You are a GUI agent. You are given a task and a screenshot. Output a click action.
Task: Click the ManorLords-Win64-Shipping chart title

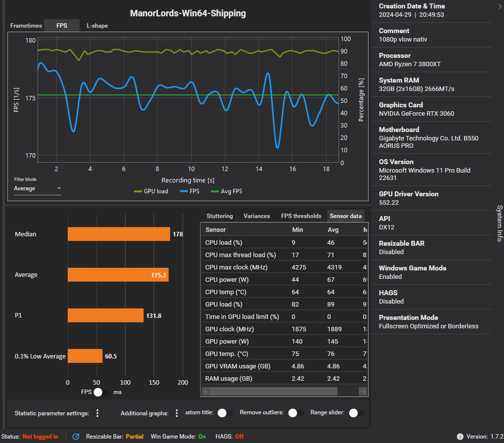(188, 13)
